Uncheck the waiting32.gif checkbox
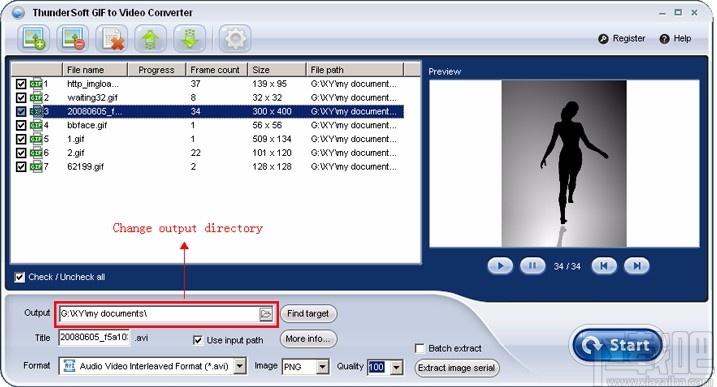Image resolution: width=717 pixels, height=387 pixels. 21,97
